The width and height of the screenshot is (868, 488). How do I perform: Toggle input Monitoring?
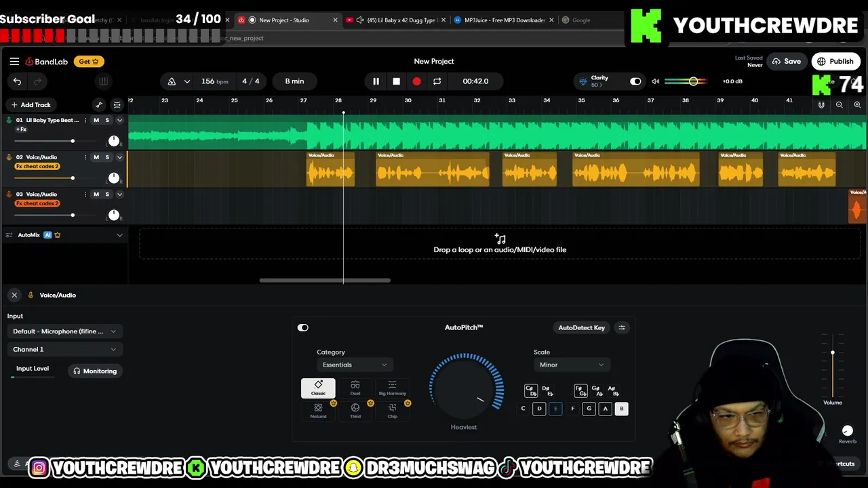click(95, 371)
